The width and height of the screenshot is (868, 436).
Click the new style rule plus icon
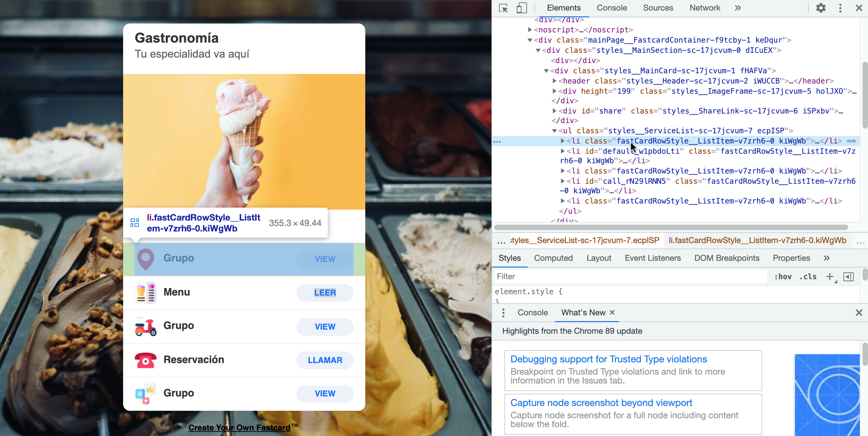click(830, 276)
